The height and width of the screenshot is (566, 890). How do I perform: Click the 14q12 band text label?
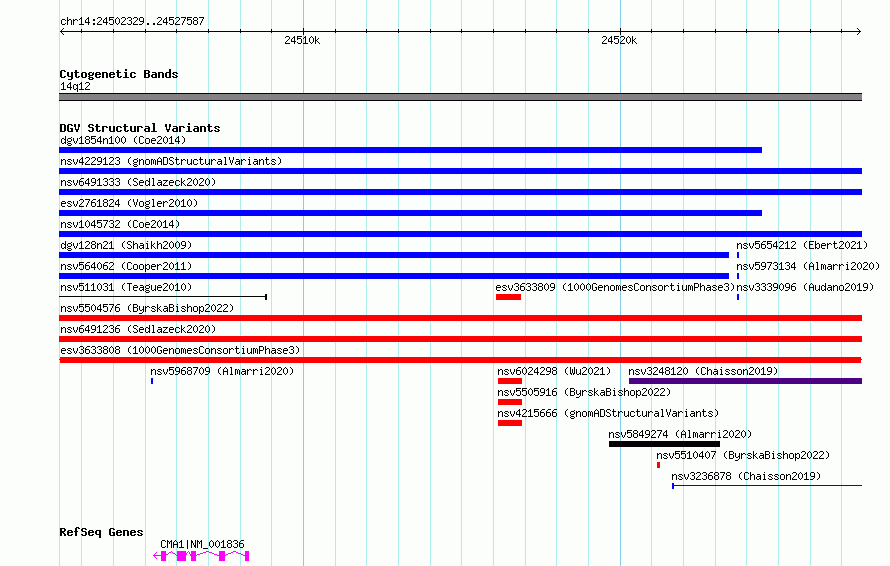point(75,86)
